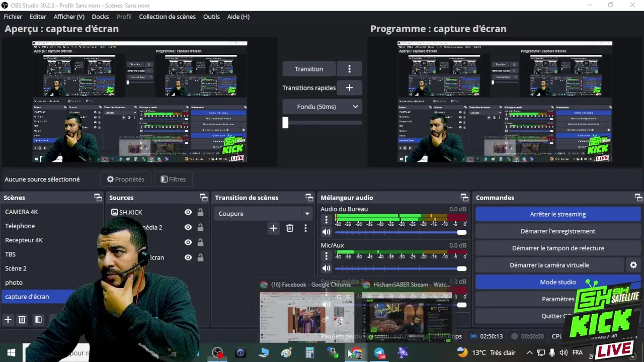Viewport: 644px width, 362px height.
Task: Mute the Mic/Aux channel
Action: click(x=327, y=268)
